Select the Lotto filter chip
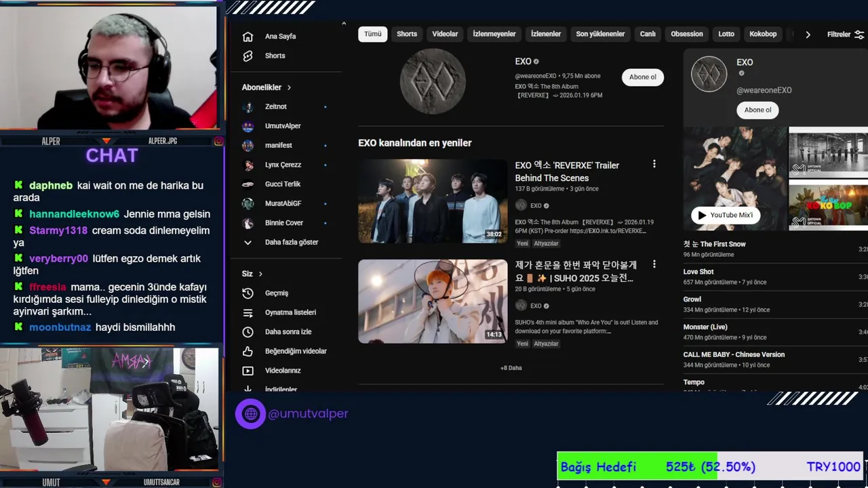868x488 pixels. tap(726, 34)
